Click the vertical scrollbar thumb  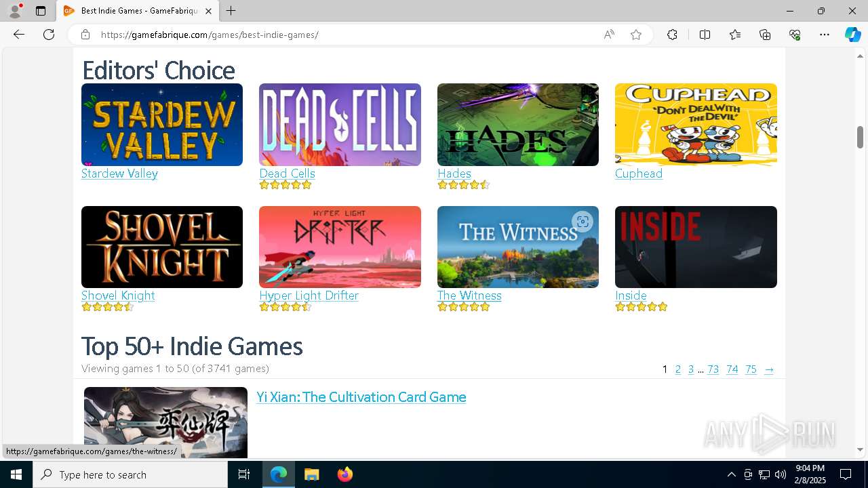861,137
